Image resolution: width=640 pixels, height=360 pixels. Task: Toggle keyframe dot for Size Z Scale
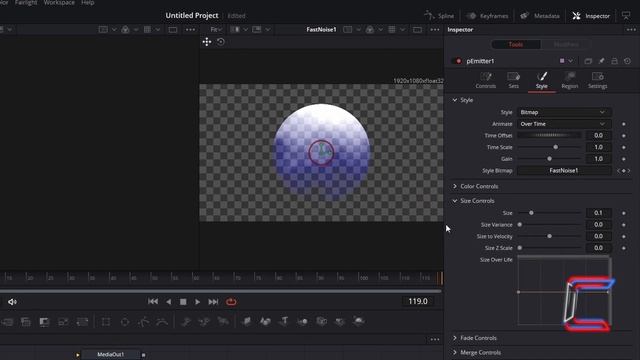pos(624,248)
